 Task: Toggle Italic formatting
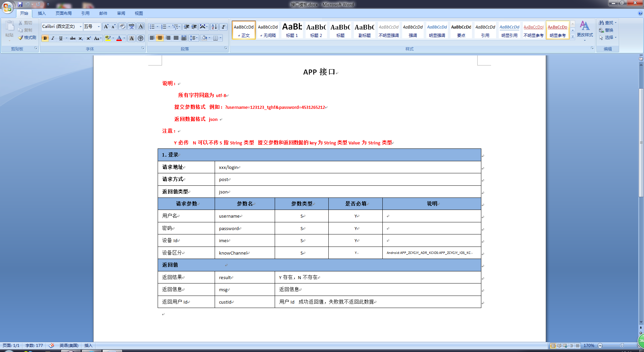53,38
